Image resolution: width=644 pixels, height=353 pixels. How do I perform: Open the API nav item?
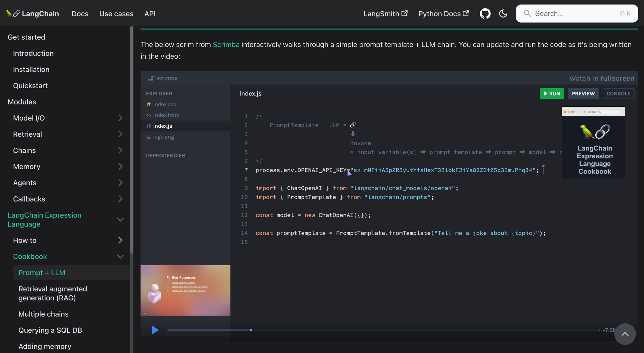pos(150,14)
